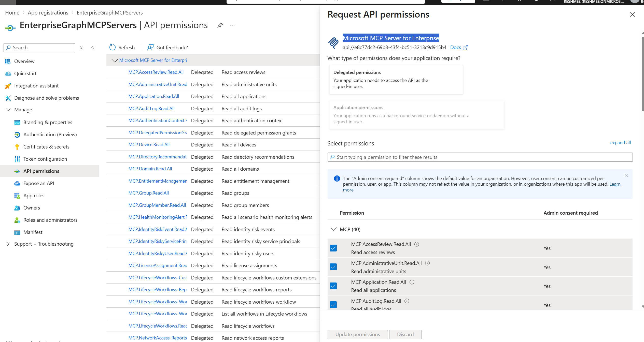
Task: Click the MCP.AccessReview.Read.All info icon
Action: pos(416,244)
